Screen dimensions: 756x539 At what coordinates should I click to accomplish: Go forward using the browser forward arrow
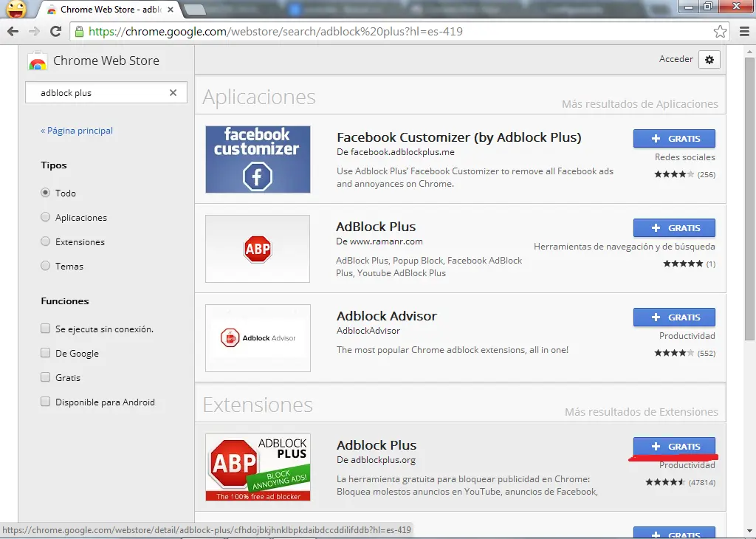(34, 31)
